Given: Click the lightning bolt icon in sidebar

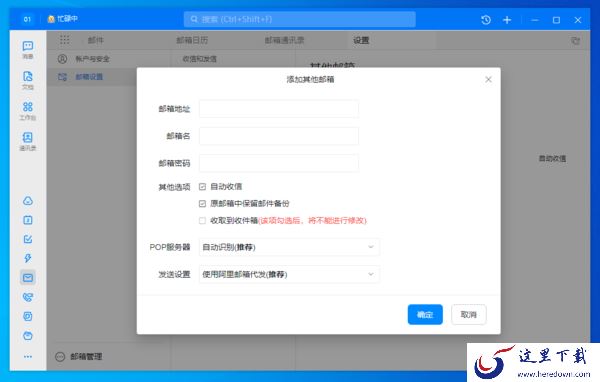Looking at the screenshot, I should pos(28,258).
